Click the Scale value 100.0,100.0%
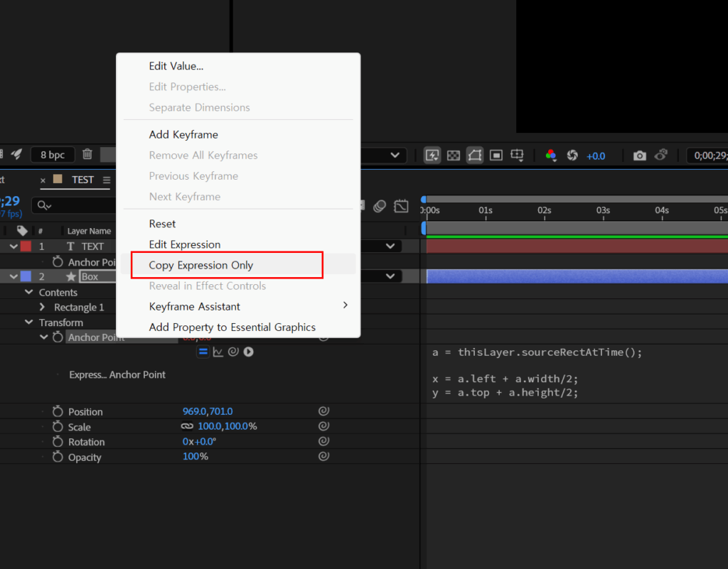Image resolution: width=728 pixels, height=569 pixels. pos(227,426)
